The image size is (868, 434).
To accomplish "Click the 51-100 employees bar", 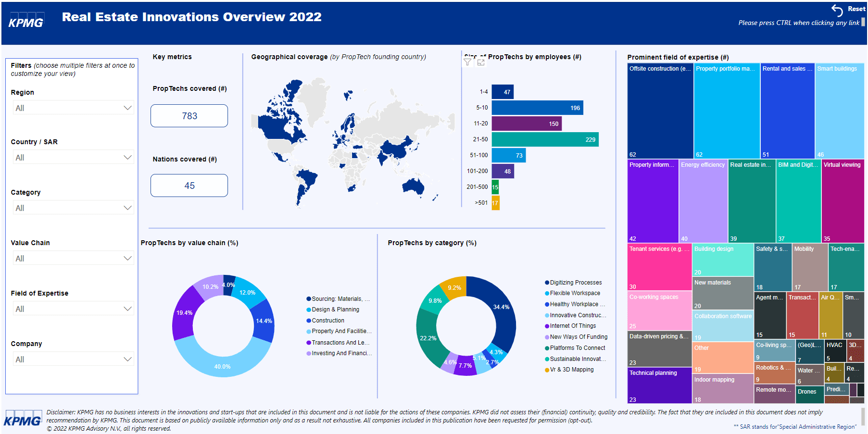I will (508, 155).
